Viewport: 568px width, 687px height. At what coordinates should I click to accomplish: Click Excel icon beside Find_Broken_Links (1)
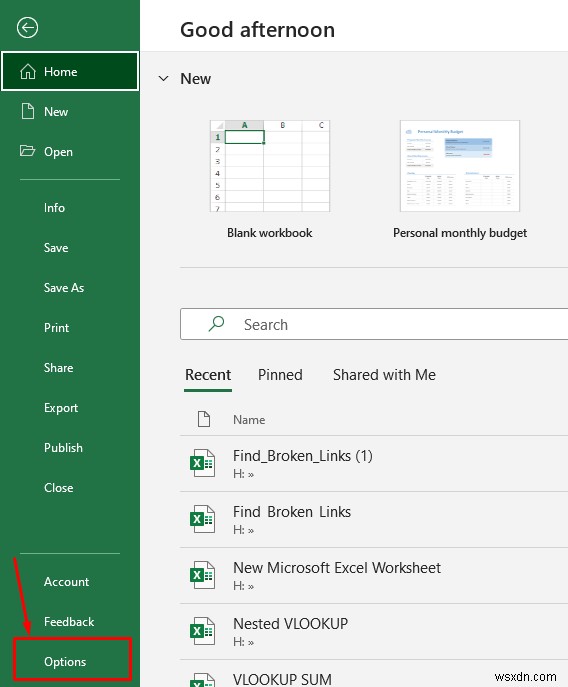click(202, 463)
